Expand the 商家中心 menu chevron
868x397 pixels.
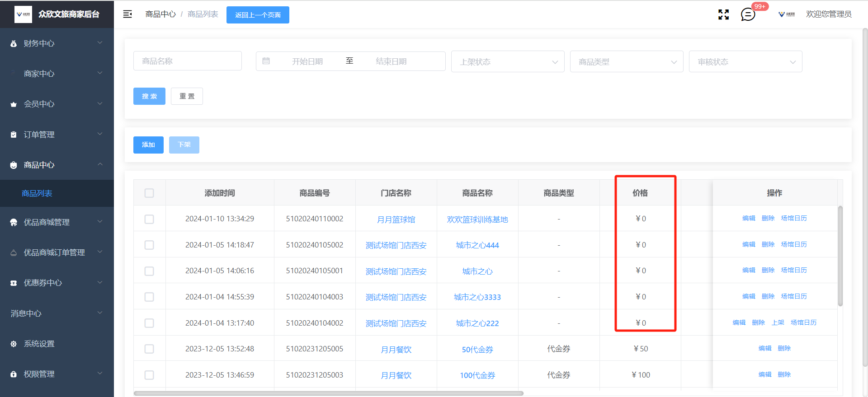pyautogui.click(x=100, y=73)
